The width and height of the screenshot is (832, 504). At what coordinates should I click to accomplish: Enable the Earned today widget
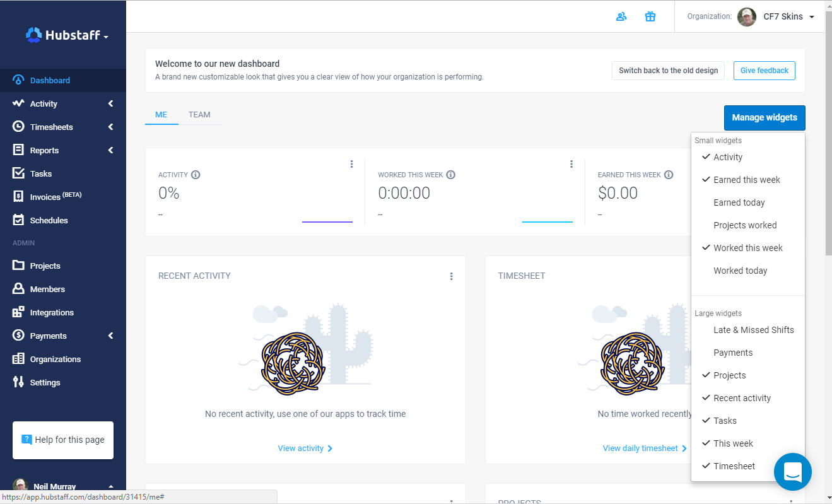(739, 202)
